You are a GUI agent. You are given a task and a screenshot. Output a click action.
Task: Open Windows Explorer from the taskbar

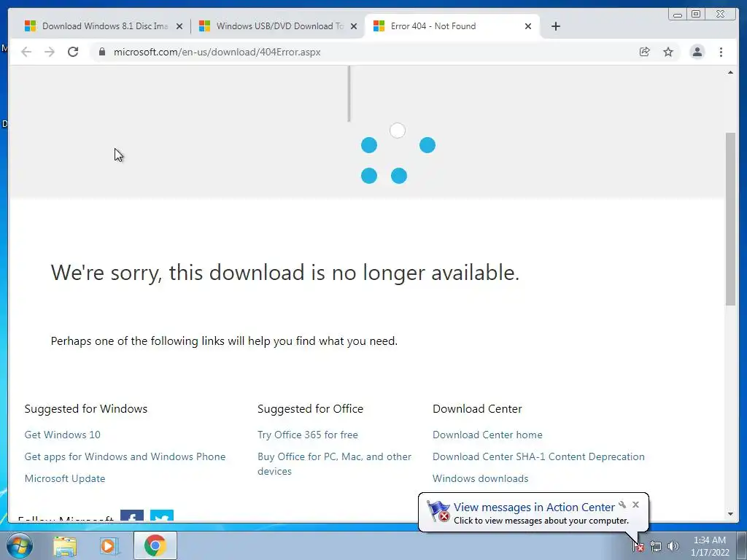65,545
